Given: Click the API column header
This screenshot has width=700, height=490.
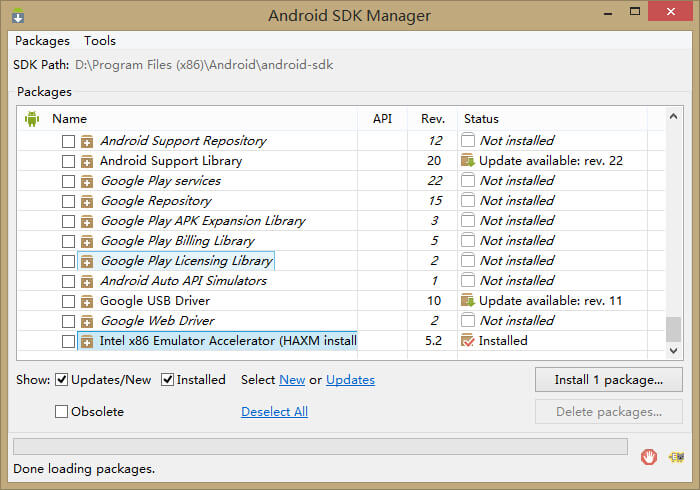Looking at the screenshot, I should click(382, 119).
